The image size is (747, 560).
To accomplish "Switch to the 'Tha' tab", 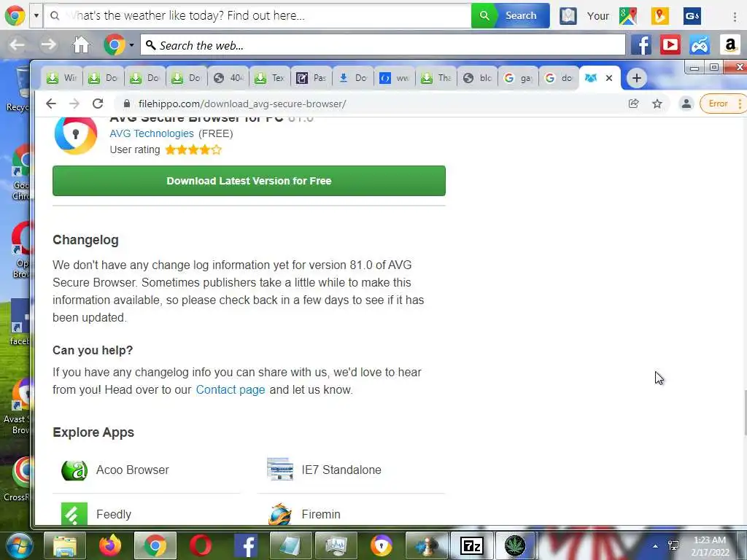I will (x=436, y=77).
